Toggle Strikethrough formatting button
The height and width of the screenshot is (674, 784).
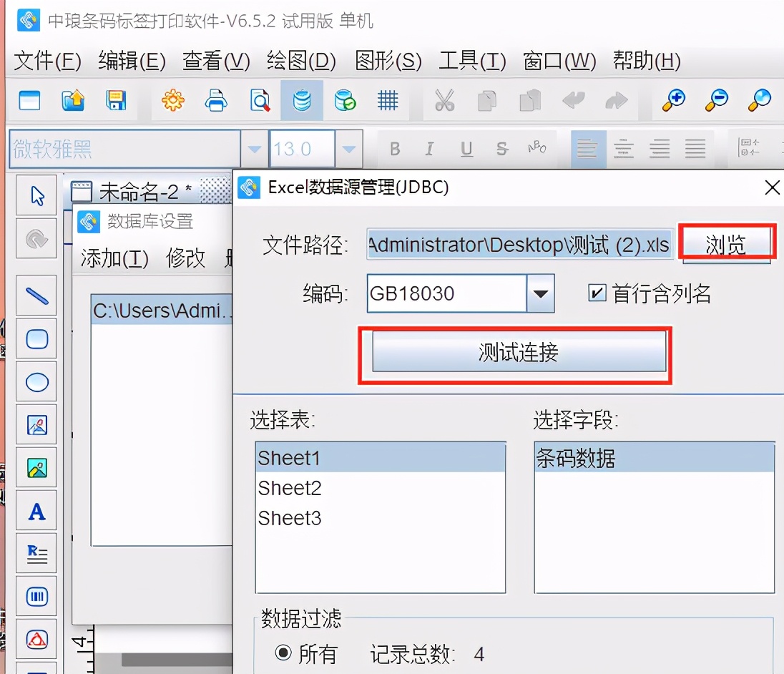coord(502,149)
